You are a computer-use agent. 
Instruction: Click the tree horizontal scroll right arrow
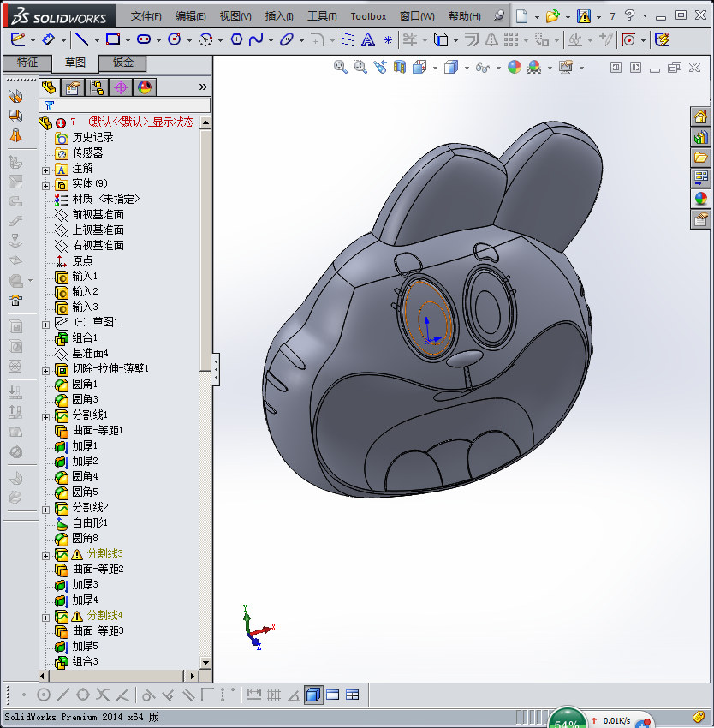pyautogui.click(x=192, y=676)
